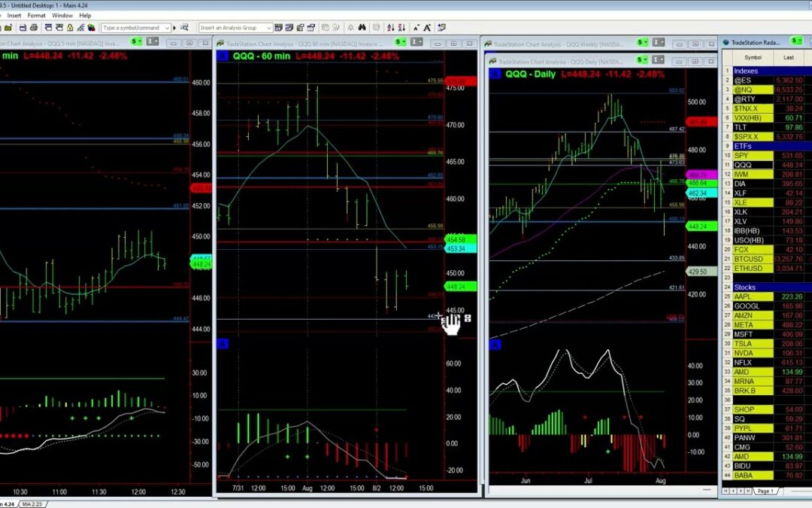Click the Save desktop toolbar icon

tap(23, 28)
